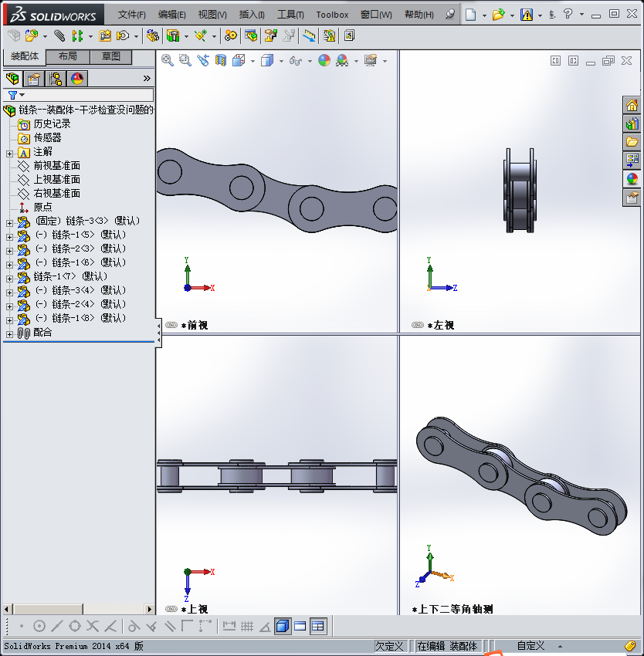Expand the 注解 tree node
644x656 pixels.
pos(9,154)
